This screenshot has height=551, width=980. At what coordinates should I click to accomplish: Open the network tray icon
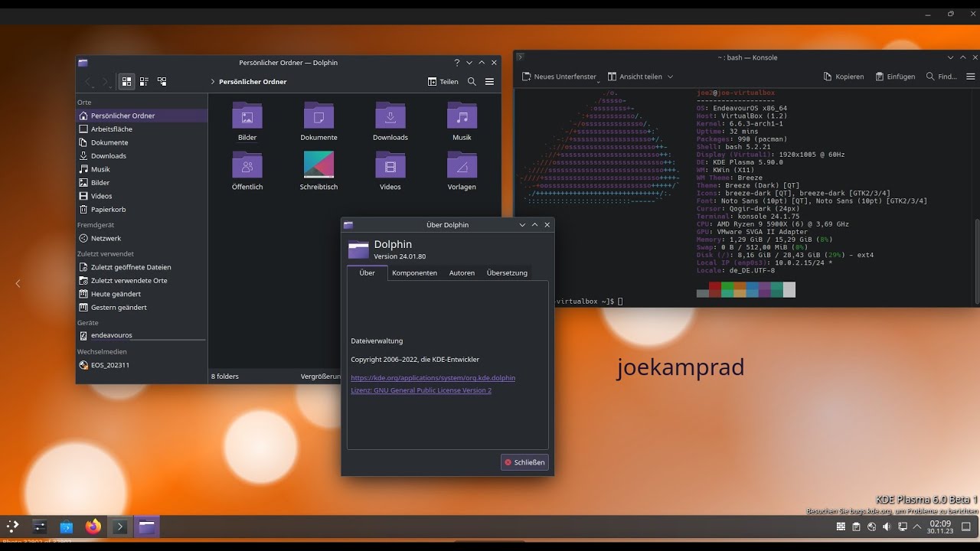[902, 527]
